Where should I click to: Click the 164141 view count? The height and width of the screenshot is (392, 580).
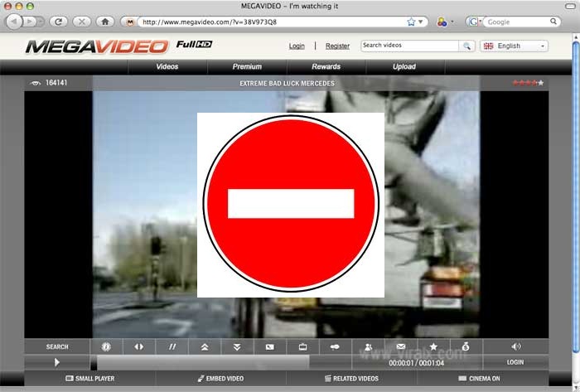coord(56,83)
